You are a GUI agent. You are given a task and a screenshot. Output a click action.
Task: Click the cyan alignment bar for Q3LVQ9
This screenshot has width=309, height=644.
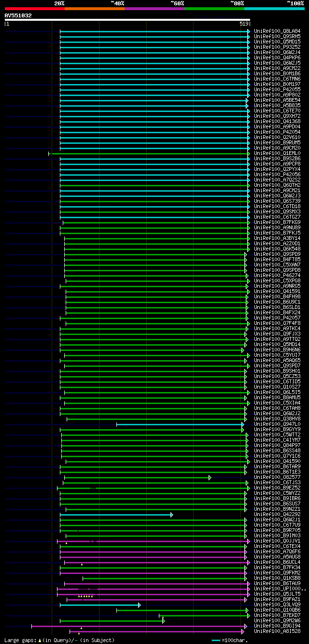click(x=100, y=605)
